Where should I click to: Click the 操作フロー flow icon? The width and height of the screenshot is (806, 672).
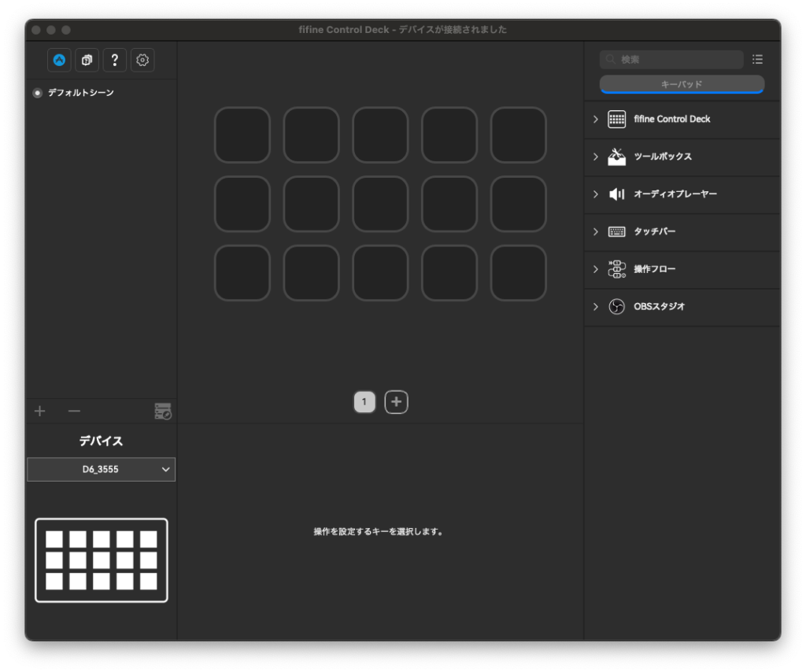[616, 269]
